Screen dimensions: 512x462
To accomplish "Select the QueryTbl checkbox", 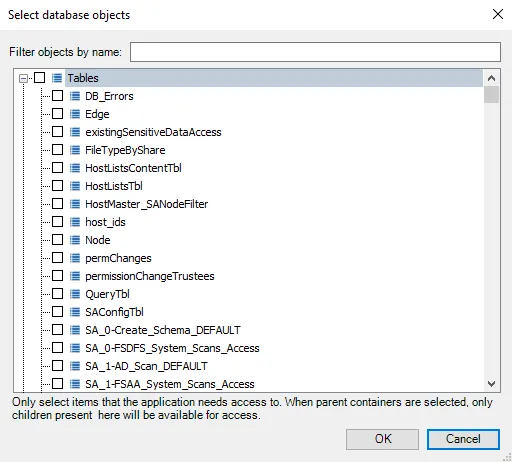I will tap(57, 294).
